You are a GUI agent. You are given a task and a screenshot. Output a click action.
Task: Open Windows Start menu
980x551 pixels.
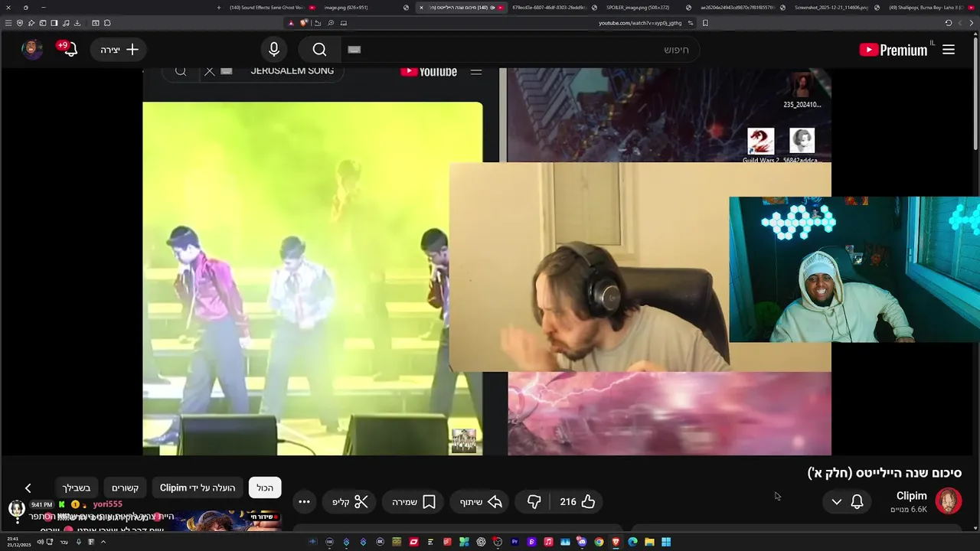(666, 542)
